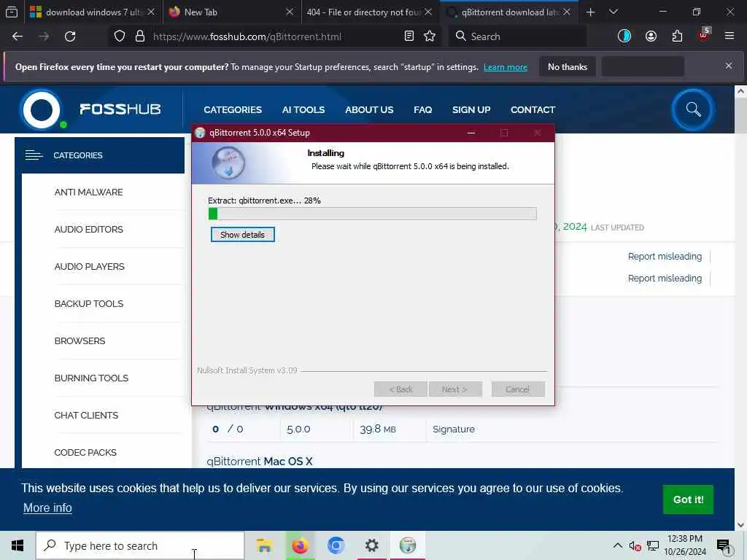Click the network tray icon
Image resolution: width=747 pixels, height=560 pixels.
pos(653,545)
